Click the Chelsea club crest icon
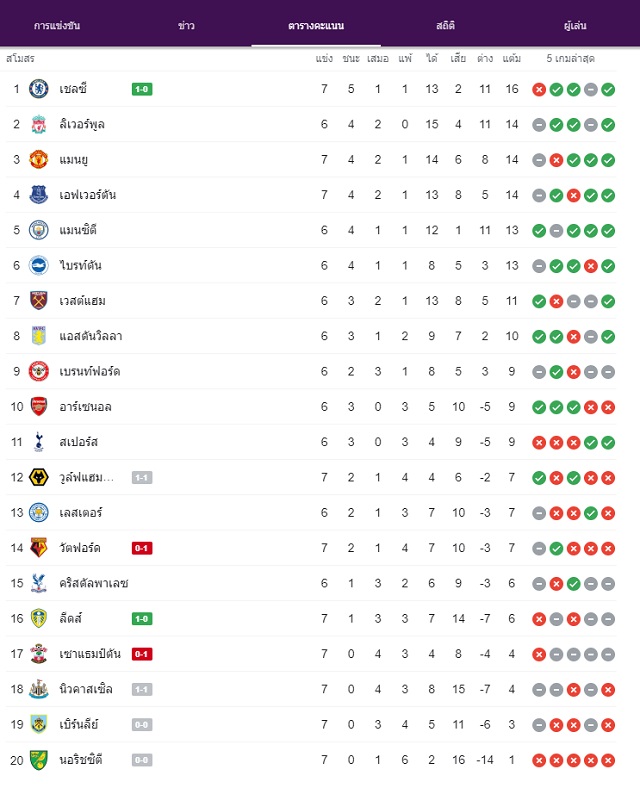 pos(39,89)
